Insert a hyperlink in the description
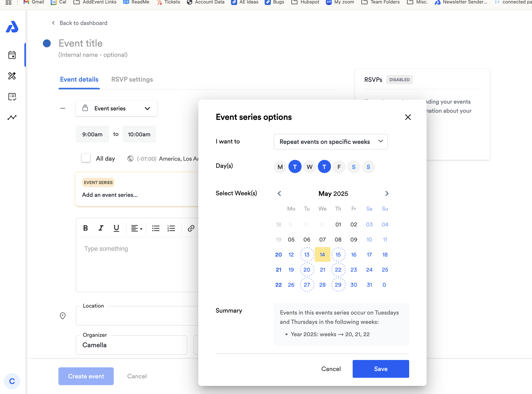This screenshot has width=532, height=394. tap(191, 228)
